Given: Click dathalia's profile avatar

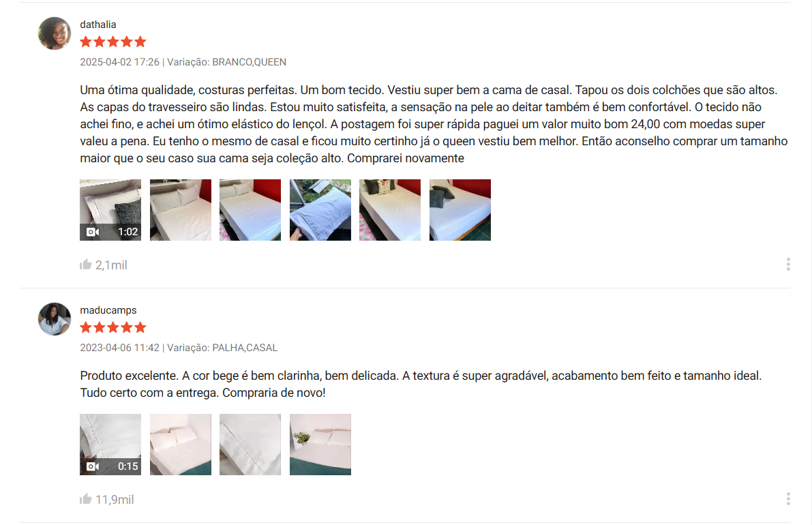Looking at the screenshot, I should point(55,33).
